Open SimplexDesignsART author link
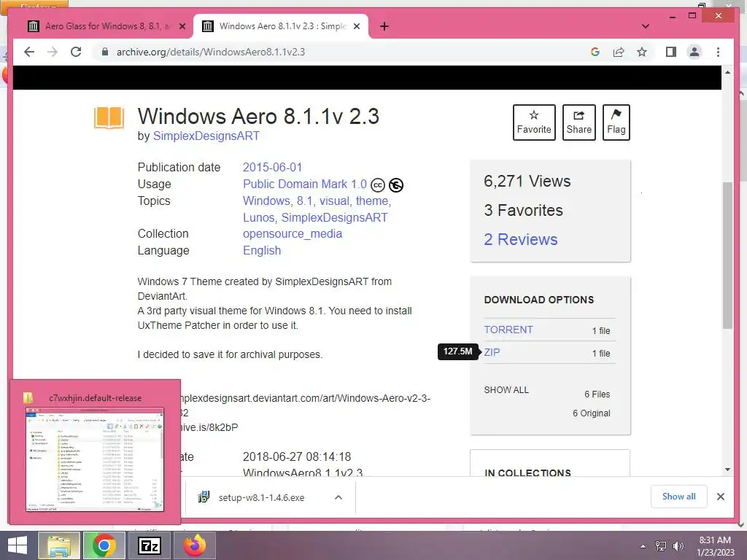The width and height of the screenshot is (747, 560). click(x=206, y=136)
